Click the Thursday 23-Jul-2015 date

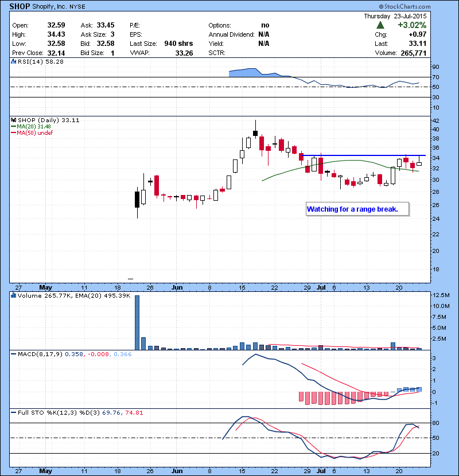(x=395, y=16)
